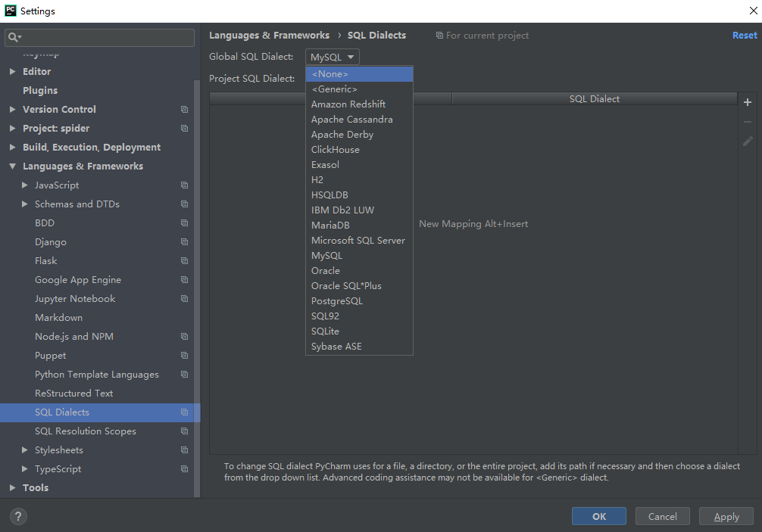This screenshot has width=762, height=532.
Task: Click the Reset link
Action: [x=745, y=36]
